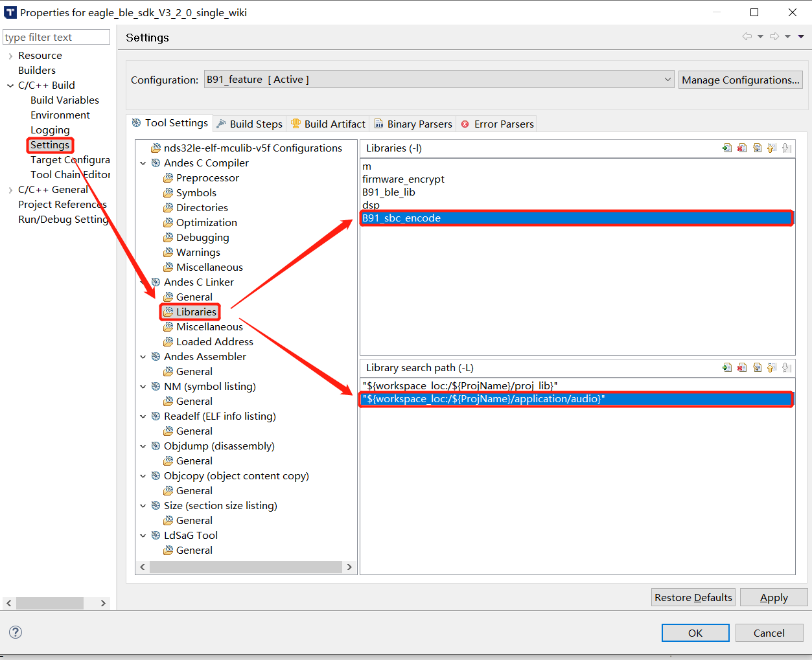This screenshot has height=660, width=812.
Task: Collapse the C/C++ Build category
Action: point(10,85)
